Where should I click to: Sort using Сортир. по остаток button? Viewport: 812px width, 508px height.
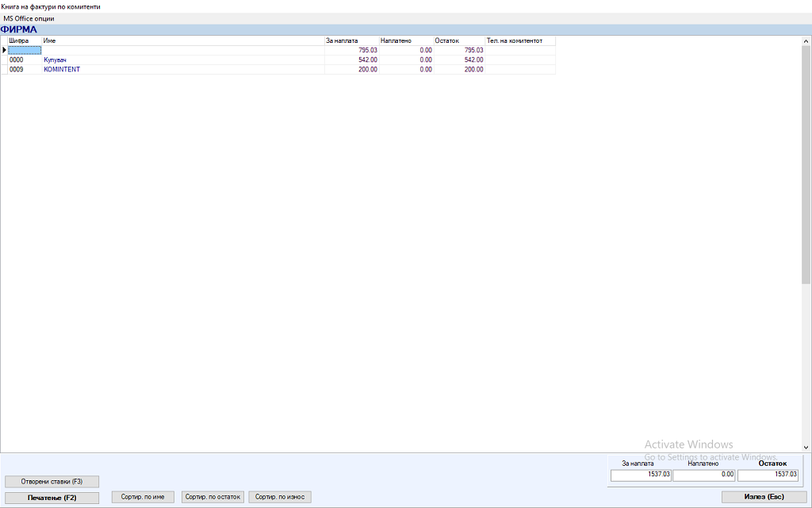tap(213, 497)
